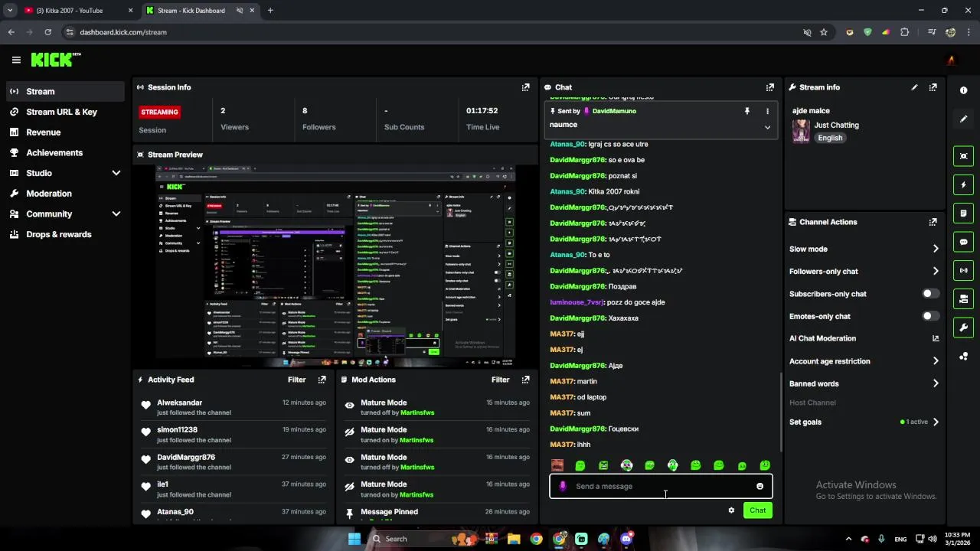Open Mod Actions Filter button
The image size is (980, 551).
point(500,380)
